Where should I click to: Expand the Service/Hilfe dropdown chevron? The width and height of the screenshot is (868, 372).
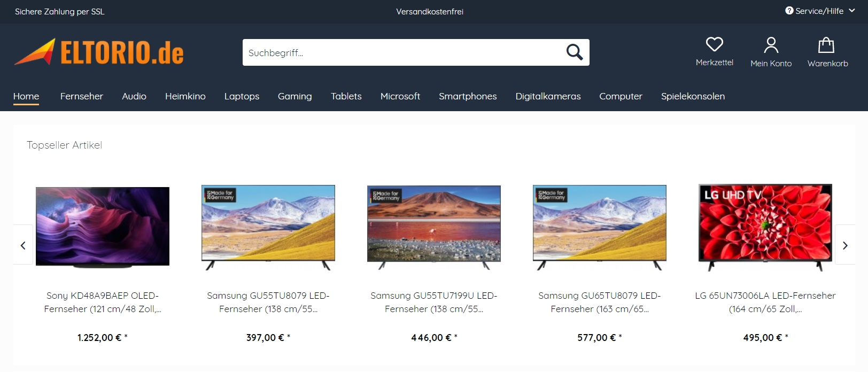851,11
